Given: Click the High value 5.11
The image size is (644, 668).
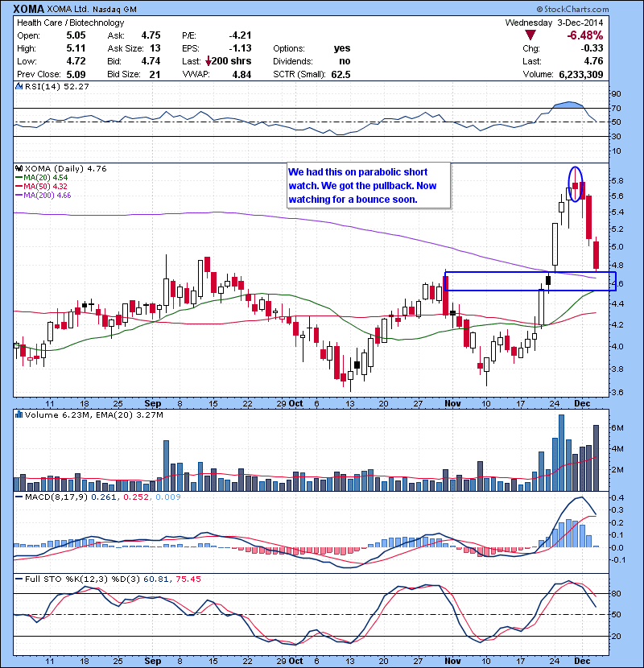Looking at the screenshot, I should click(76, 48).
